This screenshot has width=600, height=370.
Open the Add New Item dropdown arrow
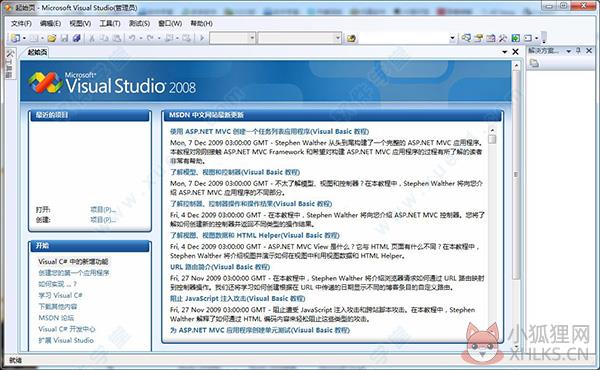pos(42,38)
